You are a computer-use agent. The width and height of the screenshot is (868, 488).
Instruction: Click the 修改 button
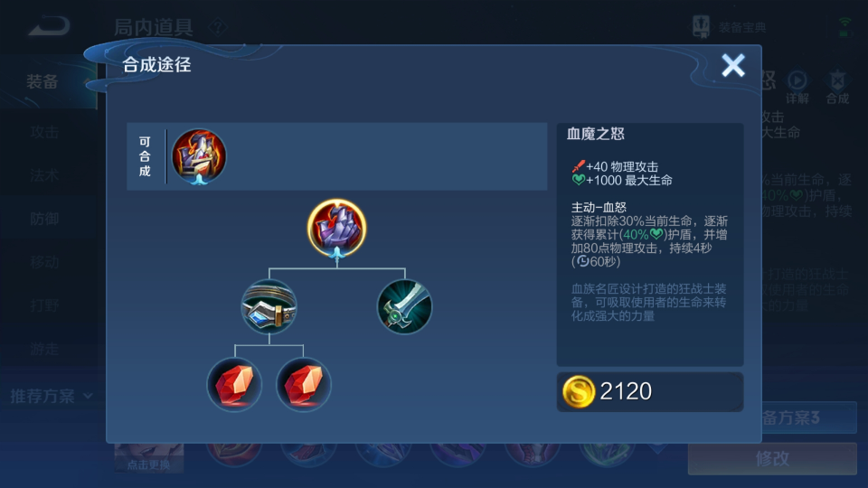(x=772, y=458)
